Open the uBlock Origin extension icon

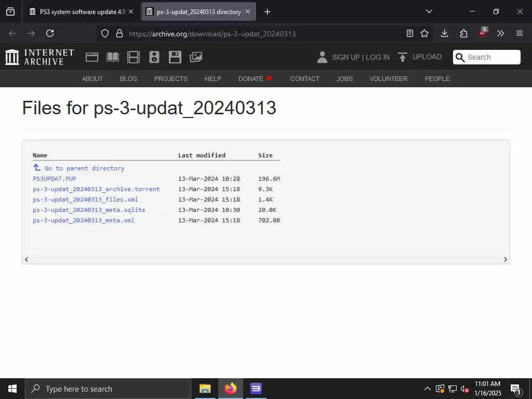click(x=483, y=33)
